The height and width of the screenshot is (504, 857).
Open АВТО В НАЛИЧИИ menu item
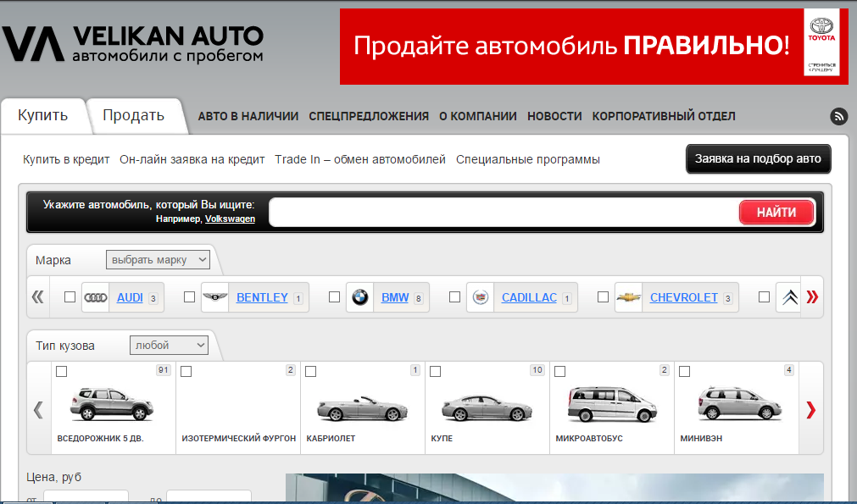248,116
